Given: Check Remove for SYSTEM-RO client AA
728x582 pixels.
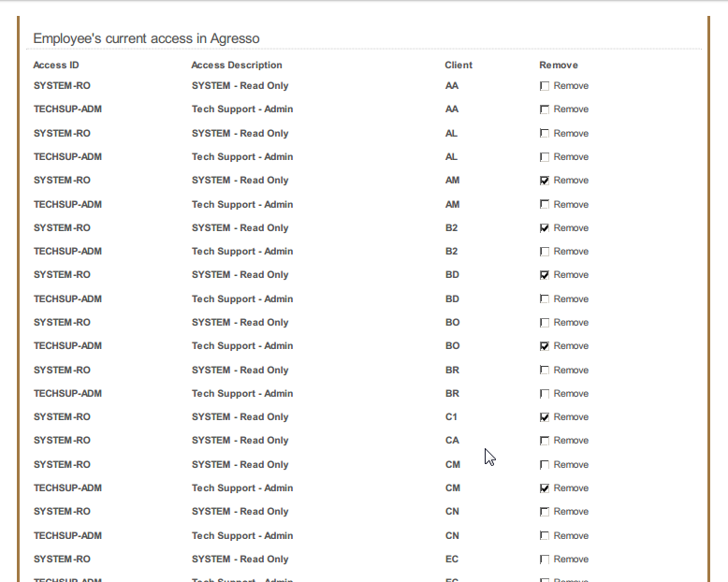Looking at the screenshot, I should click(x=545, y=86).
